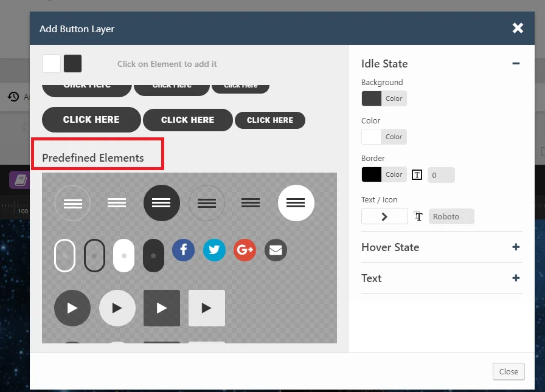Add the Google Plus social button
Screen dimensions: 545x392
245,250
